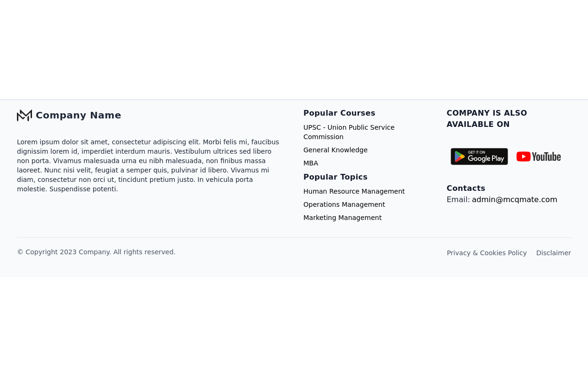Screen dimensions: 588x376
Task: Click the Lorem ipsum description paragraph
Action: coord(148,165)
